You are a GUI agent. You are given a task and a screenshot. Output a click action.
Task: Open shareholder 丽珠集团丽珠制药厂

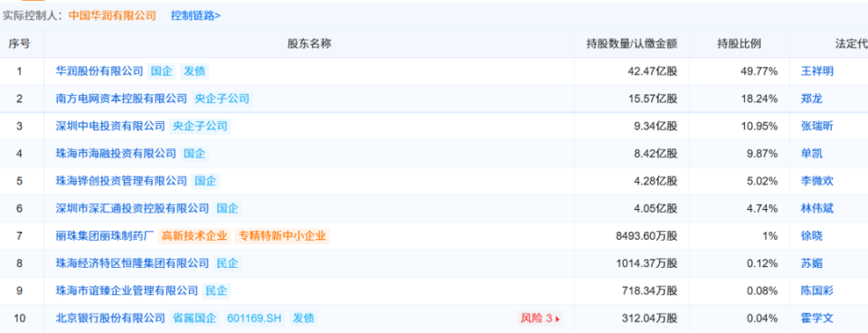coord(105,236)
